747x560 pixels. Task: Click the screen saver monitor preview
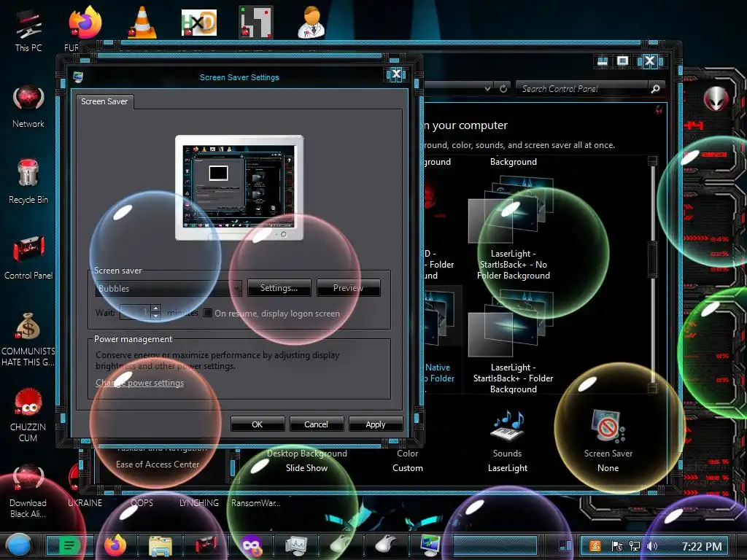point(239,187)
